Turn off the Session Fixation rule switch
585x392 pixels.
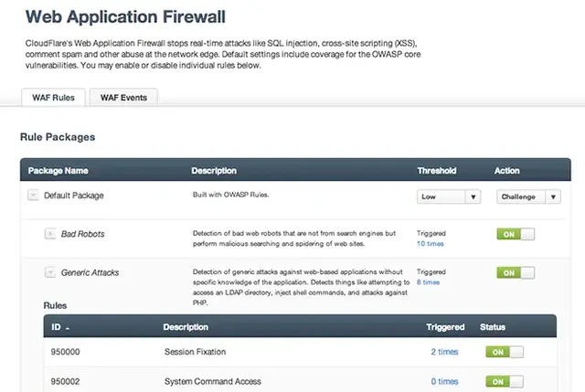(x=505, y=352)
